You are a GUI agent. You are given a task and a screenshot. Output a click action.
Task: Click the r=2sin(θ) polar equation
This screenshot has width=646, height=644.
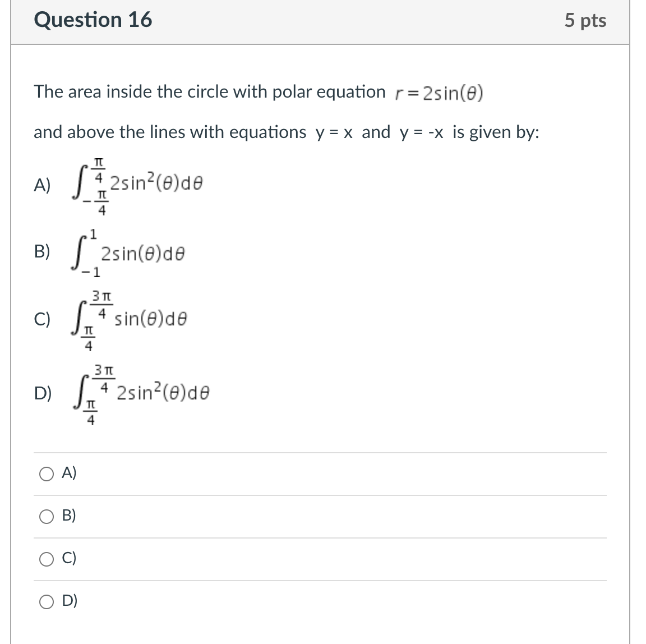click(x=439, y=93)
